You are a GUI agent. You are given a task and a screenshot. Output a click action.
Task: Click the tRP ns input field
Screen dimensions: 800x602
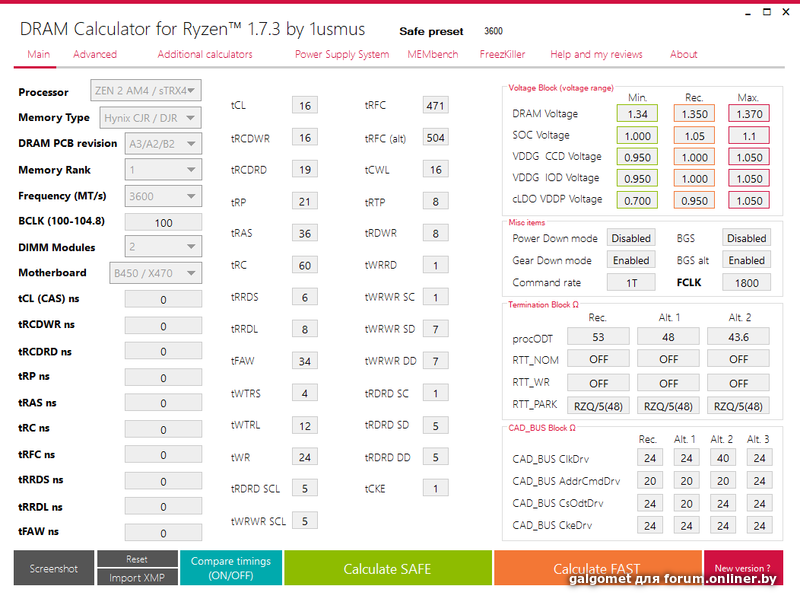[163, 378]
